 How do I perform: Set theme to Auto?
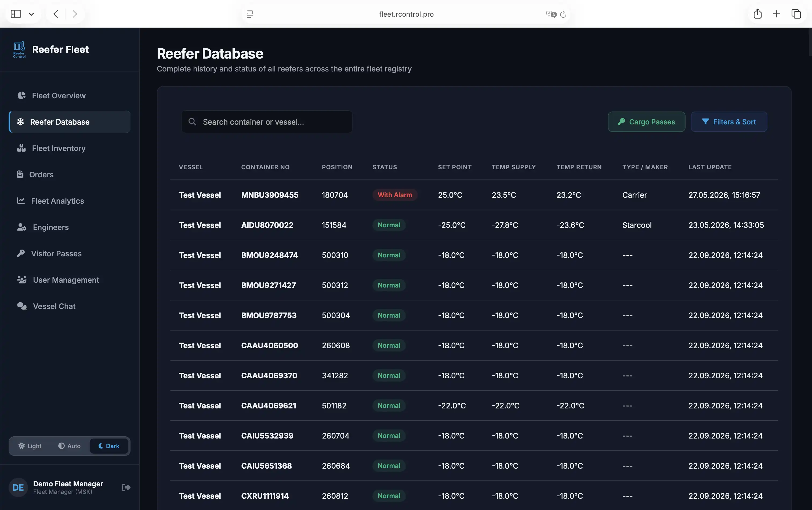[69, 446]
